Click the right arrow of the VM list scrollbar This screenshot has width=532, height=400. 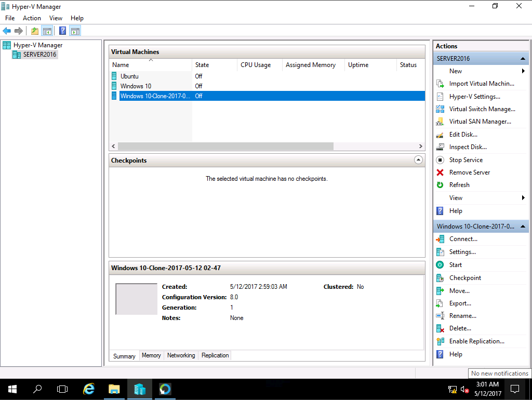421,146
